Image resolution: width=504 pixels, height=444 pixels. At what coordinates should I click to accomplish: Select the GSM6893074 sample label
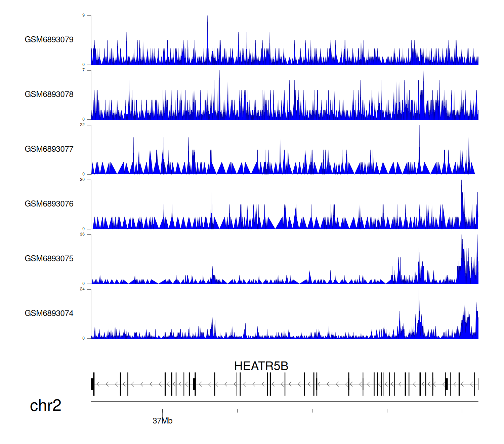click(49, 313)
